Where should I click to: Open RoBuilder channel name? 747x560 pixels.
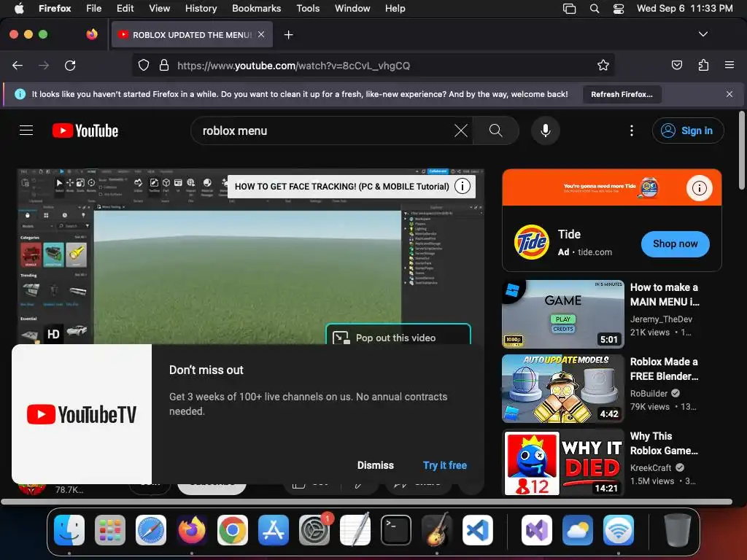click(649, 393)
